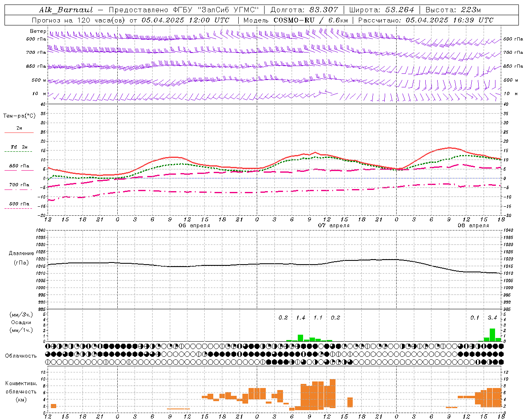525x420 pixels.
Task: Click the latitude value 53.264
Action: [x=400, y=10]
